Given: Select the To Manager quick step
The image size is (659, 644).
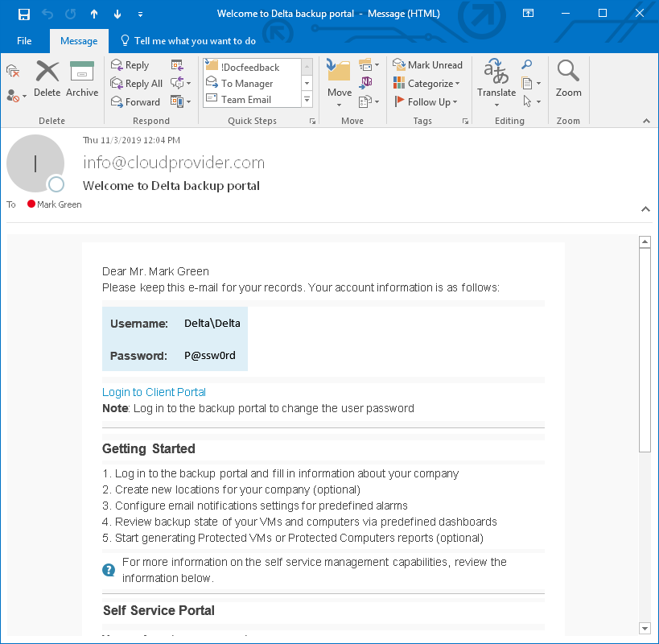Looking at the screenshot, I should (x=252, y=83).
